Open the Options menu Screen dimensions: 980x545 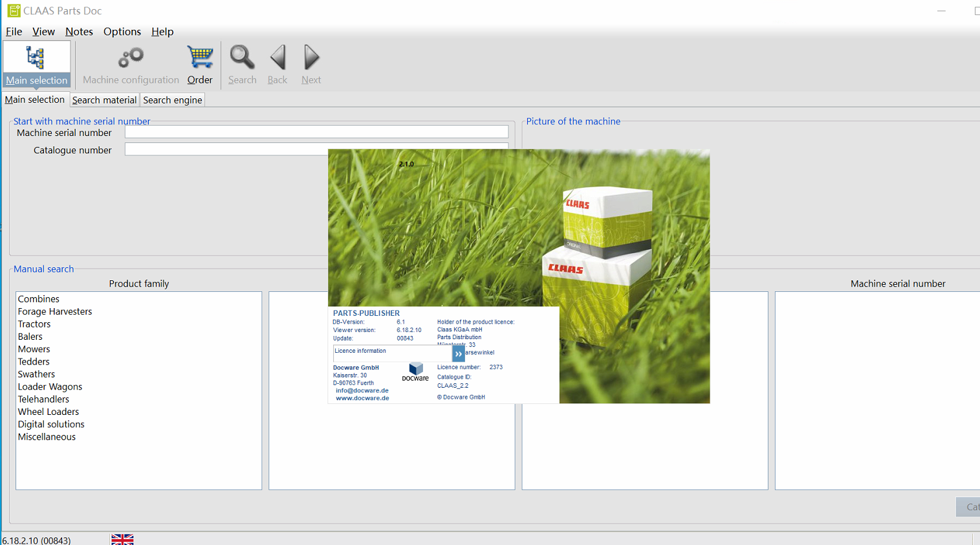coord(122,31)
